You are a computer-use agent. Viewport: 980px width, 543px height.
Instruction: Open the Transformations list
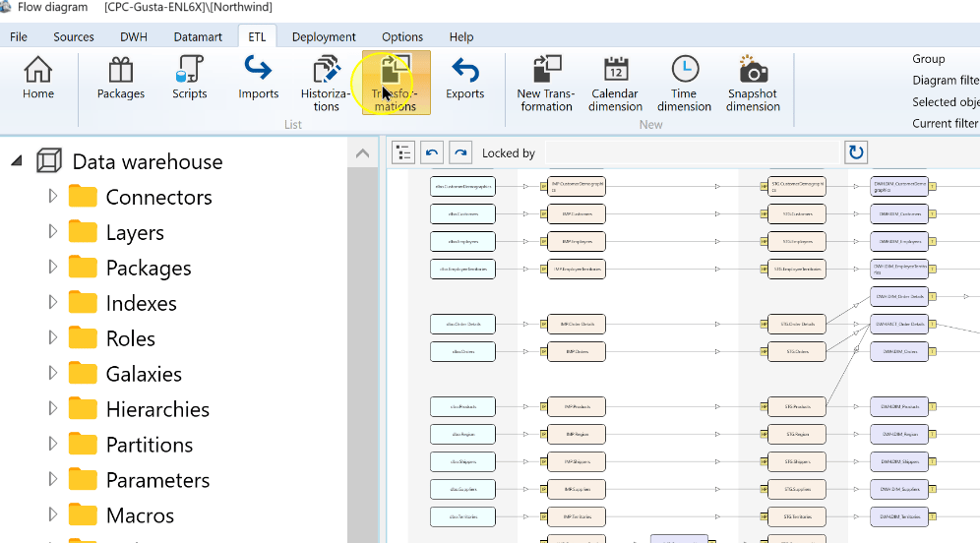397,83
